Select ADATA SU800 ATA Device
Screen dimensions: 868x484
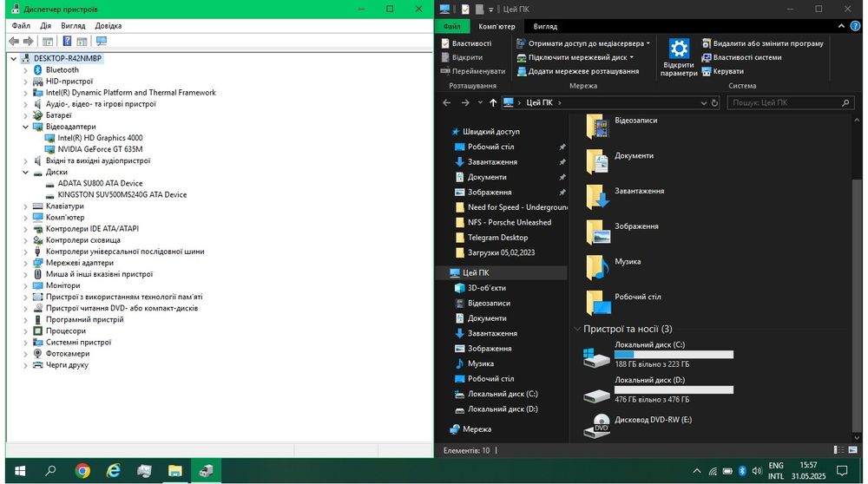100,183
